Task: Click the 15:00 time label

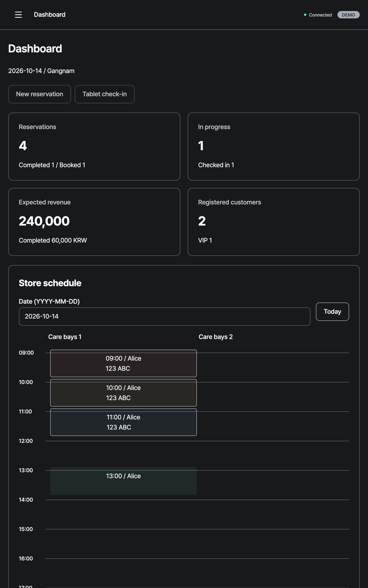Action: pyautogui.click(x=26, y=529)
